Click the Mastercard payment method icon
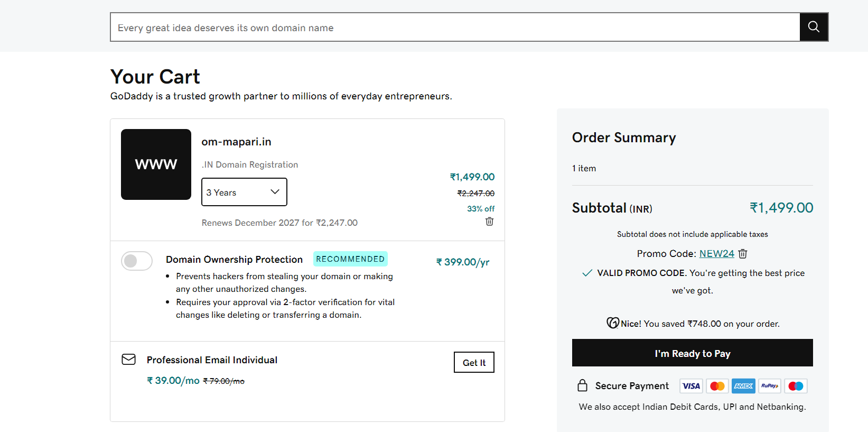Viewport: 868px width, 432px height. [x=717, y=386]
